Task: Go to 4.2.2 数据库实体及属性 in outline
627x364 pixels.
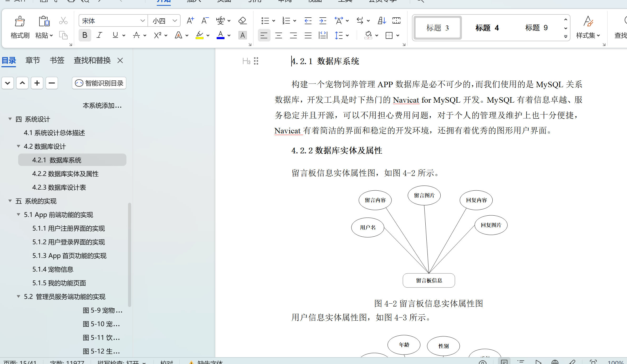Action: [65, 174]
